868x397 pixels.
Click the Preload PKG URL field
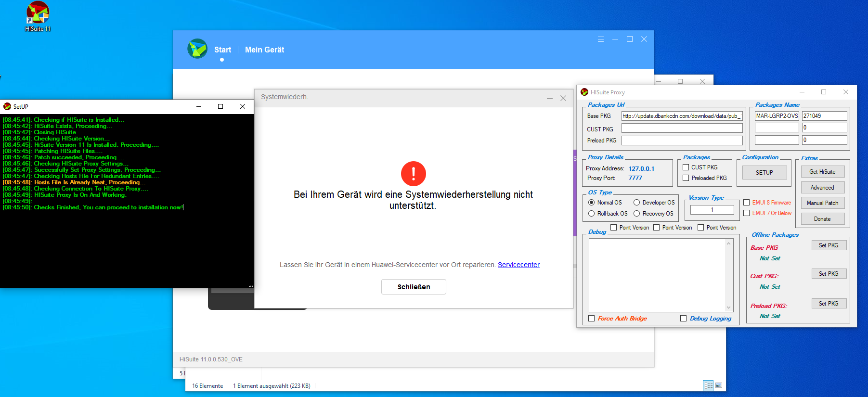682,141
